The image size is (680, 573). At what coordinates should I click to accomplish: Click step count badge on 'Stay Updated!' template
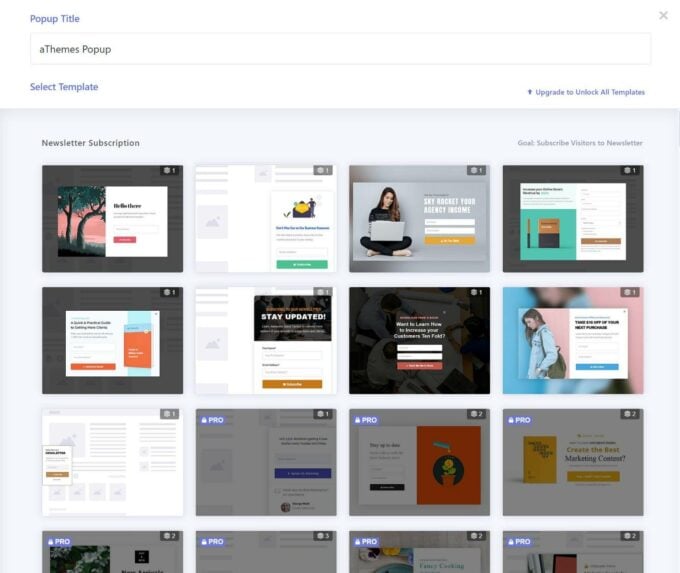tap(323, 292)
